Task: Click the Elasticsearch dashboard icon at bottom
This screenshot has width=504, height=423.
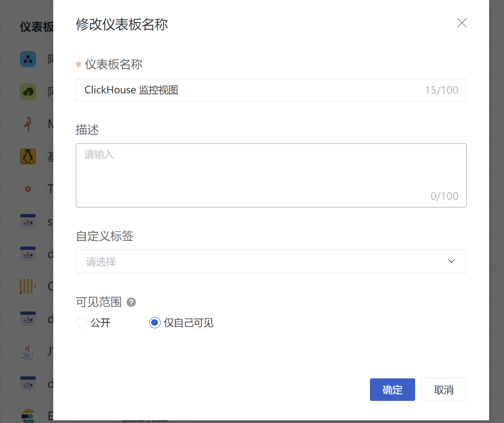Action: pyautogui.click(x=28, y=416)
